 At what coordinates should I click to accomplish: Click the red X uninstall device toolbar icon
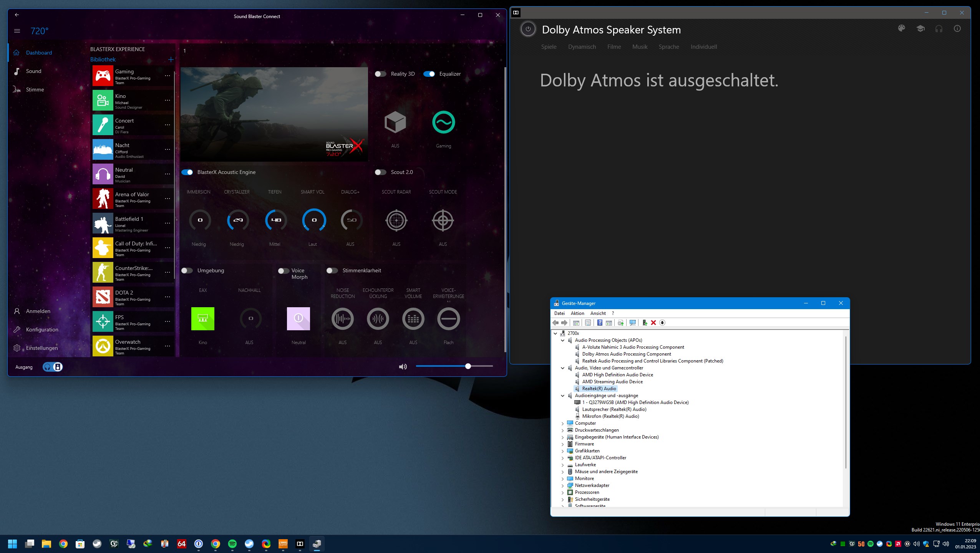click(x=653, y=323)
